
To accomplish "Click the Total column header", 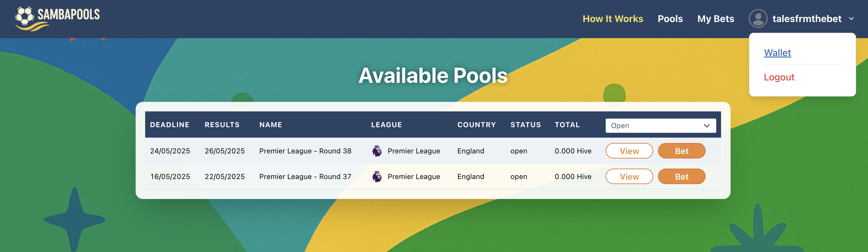I will click(x=567, y=125).
